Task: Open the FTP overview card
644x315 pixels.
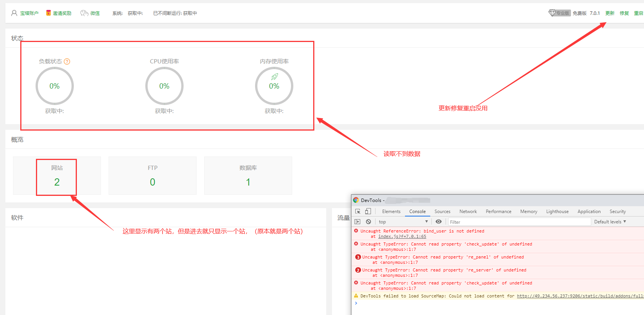Action: pos(153,176)
